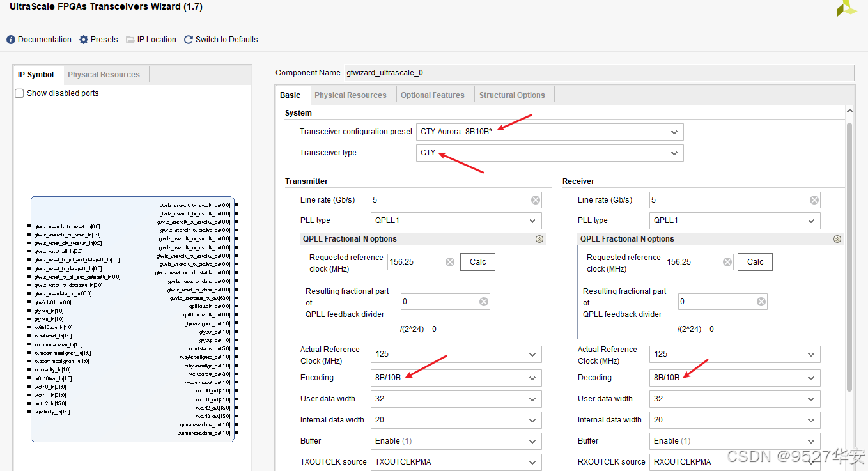
Task: Click Transmitter requested reference clock field
Action: click(422, 262)
